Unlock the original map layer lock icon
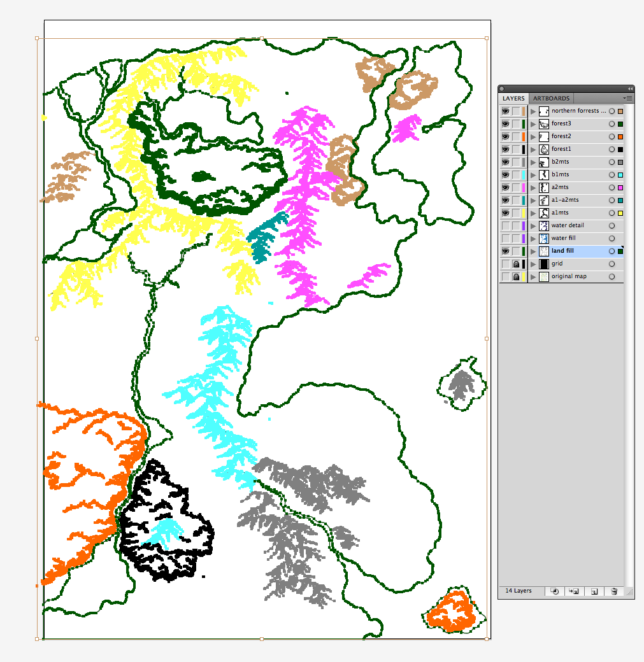This screenshot has width=644, height=662. click(x=516, y=276)
